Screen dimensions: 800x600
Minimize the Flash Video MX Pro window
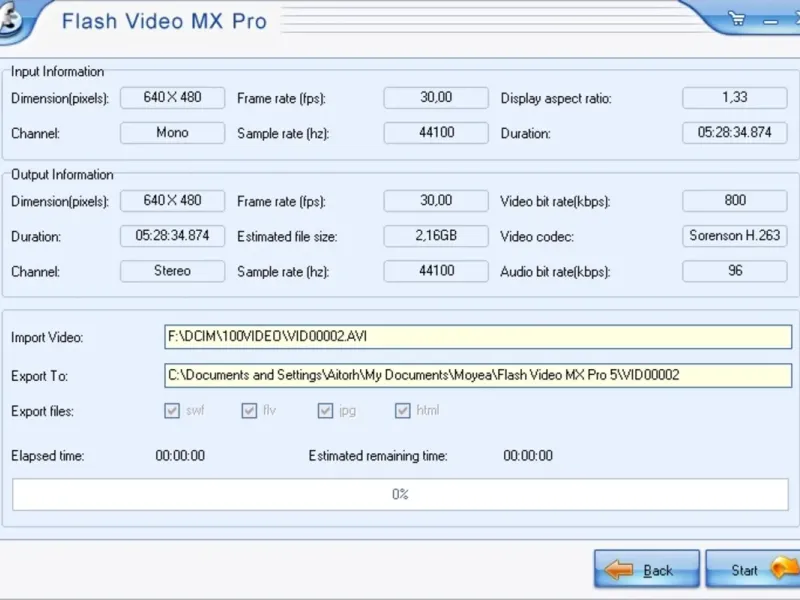click(x=770, y=22)
